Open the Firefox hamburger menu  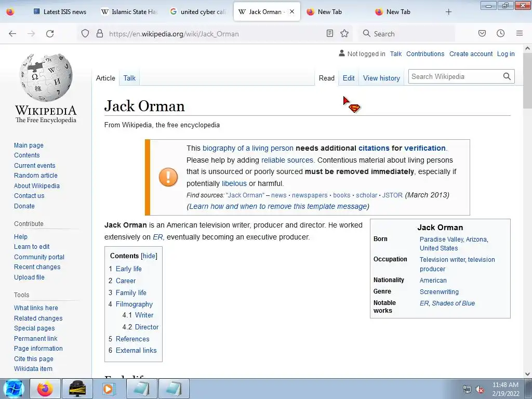click(519, 33)
